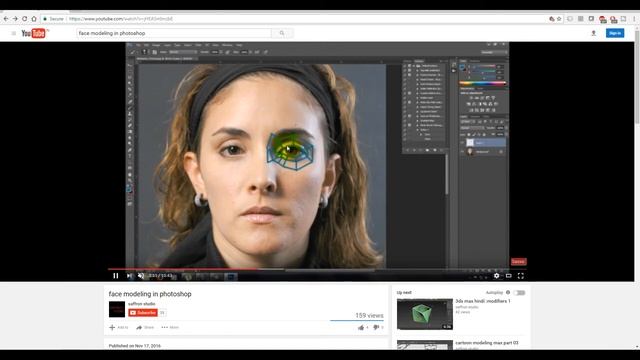This screenshot has width=640, height=360.
Task: Click the browser home button
Action: [34, 19]
